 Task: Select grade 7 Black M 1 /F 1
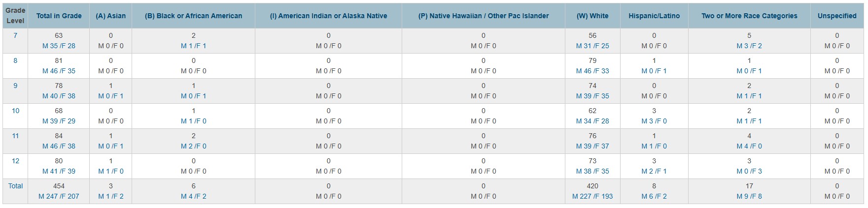(193, 46)
